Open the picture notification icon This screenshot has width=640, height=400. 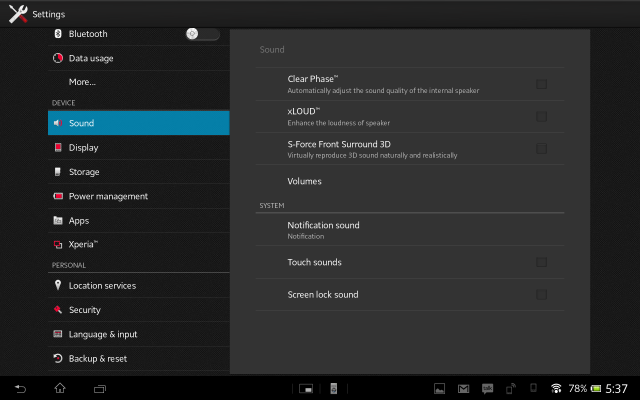[x=439, y=389]
